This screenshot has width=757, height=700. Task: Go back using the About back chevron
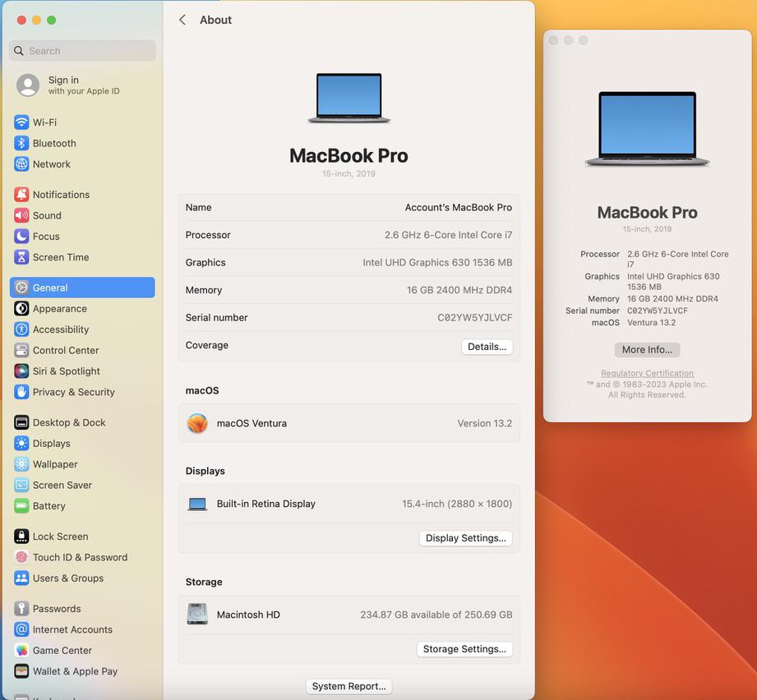pos(182,20)
